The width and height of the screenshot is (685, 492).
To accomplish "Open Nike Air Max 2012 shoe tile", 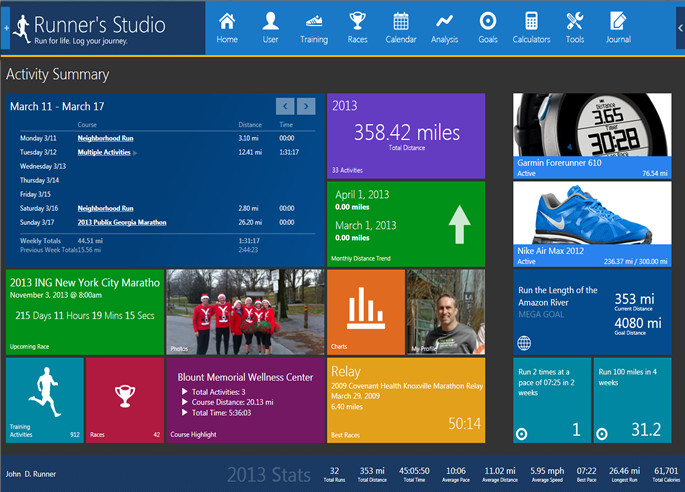I will tap(592, 224).
